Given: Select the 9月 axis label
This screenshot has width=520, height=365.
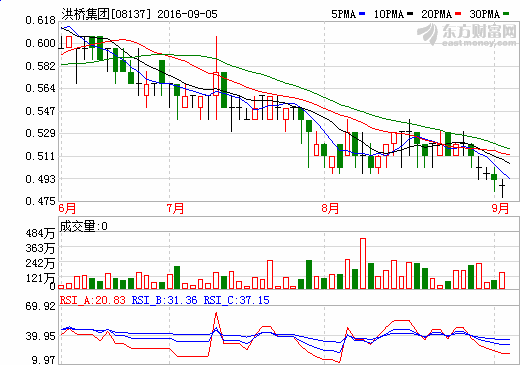Looking at the screenshot, I should [x=500, y=208].
